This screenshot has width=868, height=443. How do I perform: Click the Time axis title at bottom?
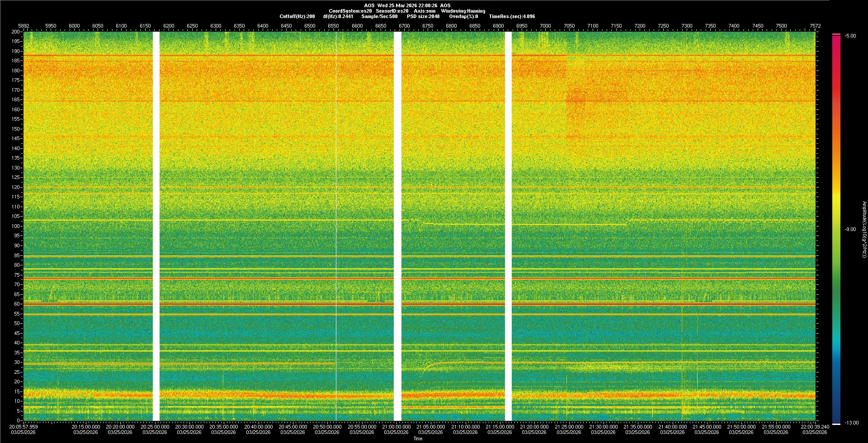[418, 438]
